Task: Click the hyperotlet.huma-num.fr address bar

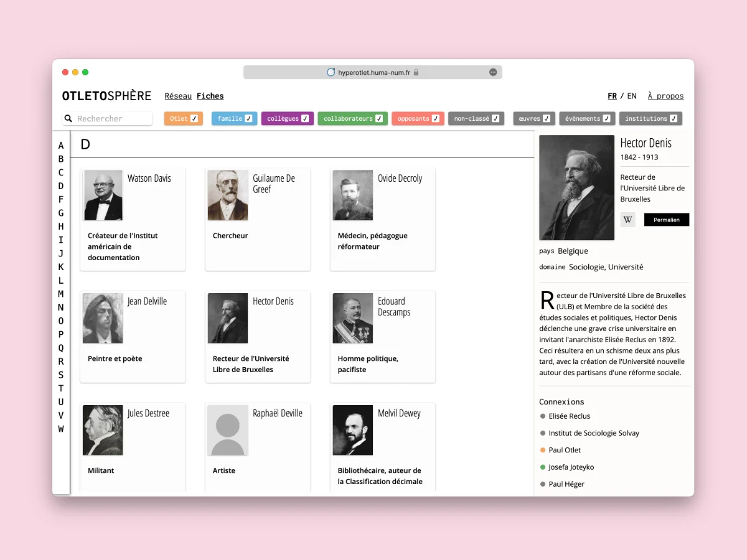Action: pos(373,72)
